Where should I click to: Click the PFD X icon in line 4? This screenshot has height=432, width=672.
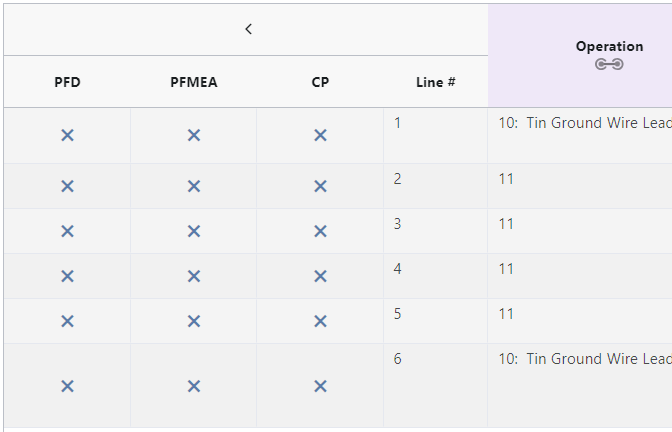67,276
